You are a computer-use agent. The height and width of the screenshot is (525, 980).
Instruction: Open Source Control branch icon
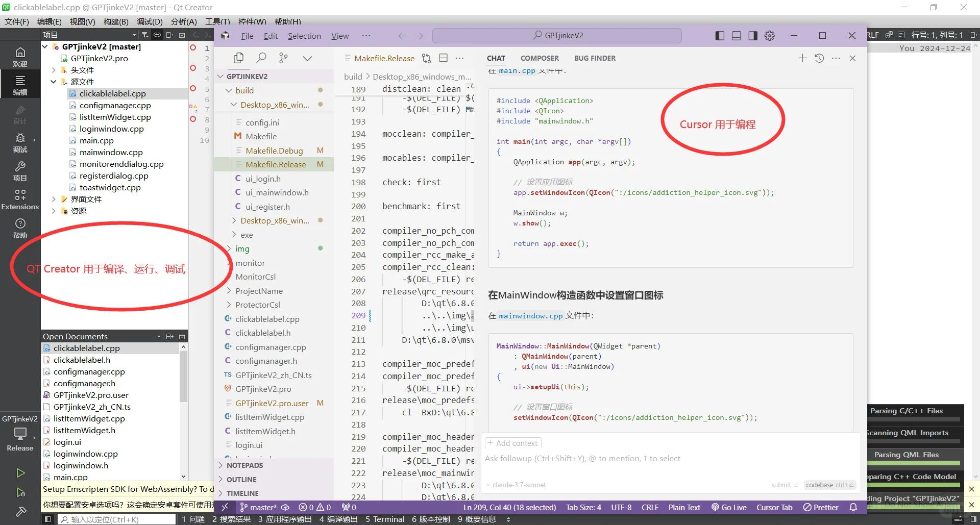pyautogui.click(x=283, y=58)
